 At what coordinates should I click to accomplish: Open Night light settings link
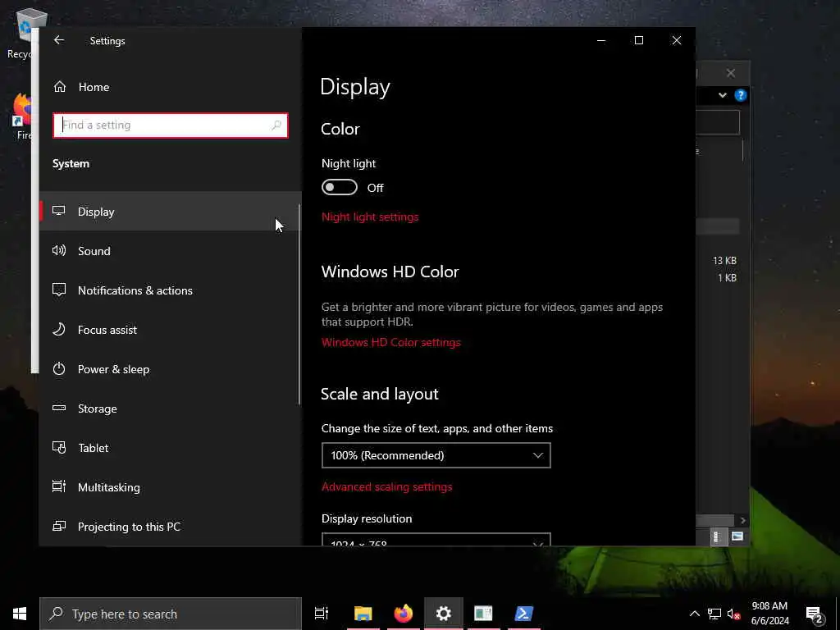click(370, 217)
